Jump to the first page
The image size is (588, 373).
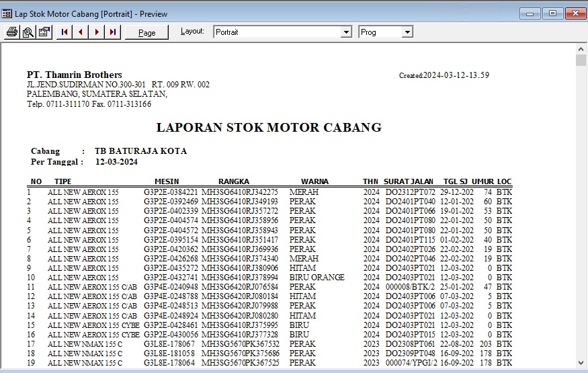[x=65, y=32]
